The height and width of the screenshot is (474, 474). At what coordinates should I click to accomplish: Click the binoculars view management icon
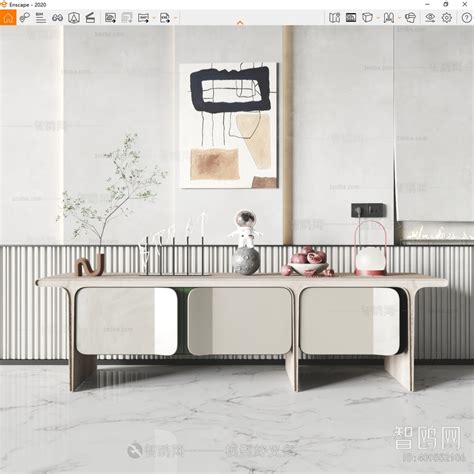coord(57,17)
